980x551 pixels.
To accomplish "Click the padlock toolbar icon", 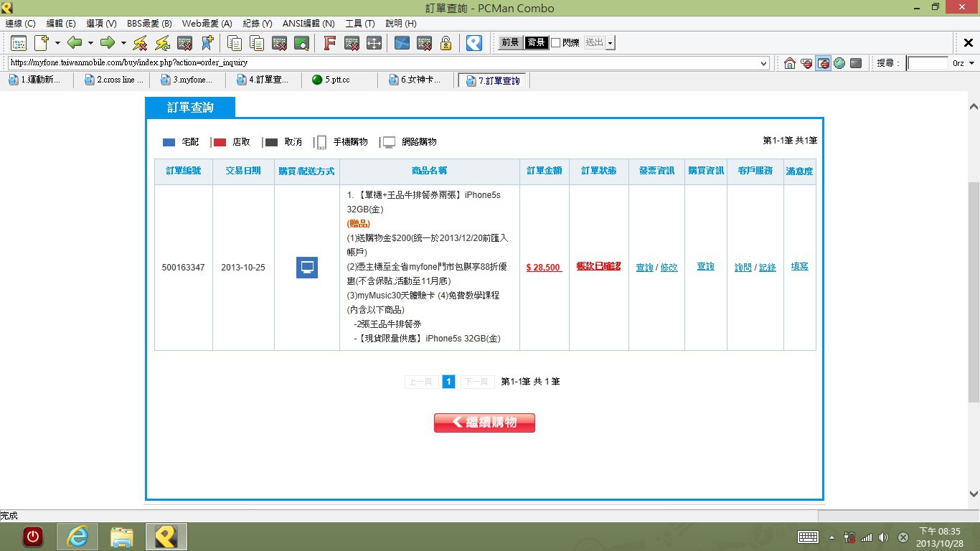I will click(446, 43).
